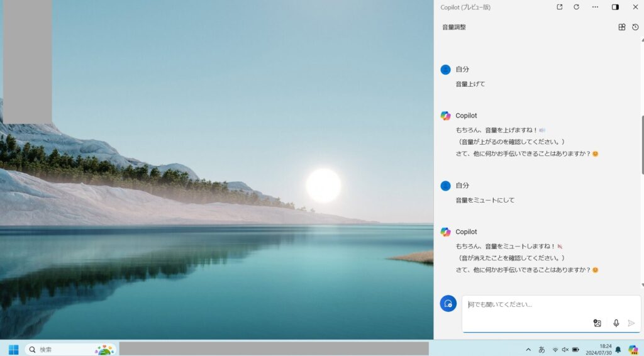The height and width of the screenshot is (356, 644).
Task: Toggle the Japanese IME input mode あ
Action: [541, 349]
